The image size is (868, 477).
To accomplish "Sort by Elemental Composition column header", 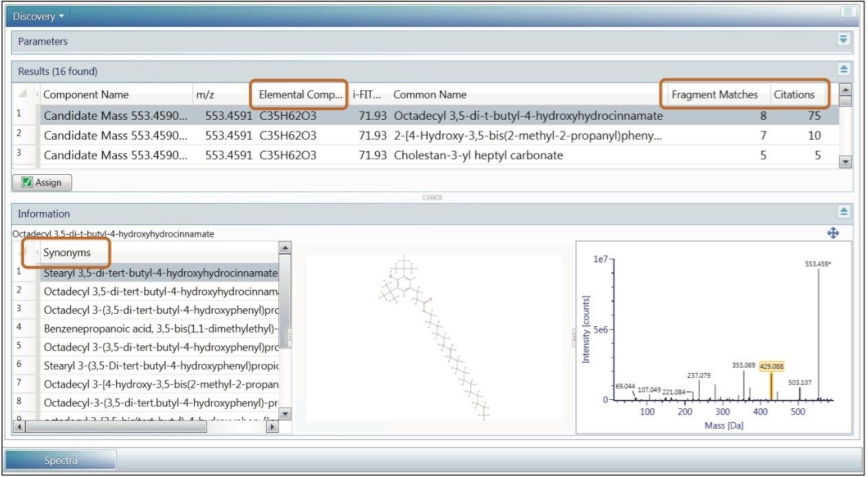I will (x=300, y=95).
